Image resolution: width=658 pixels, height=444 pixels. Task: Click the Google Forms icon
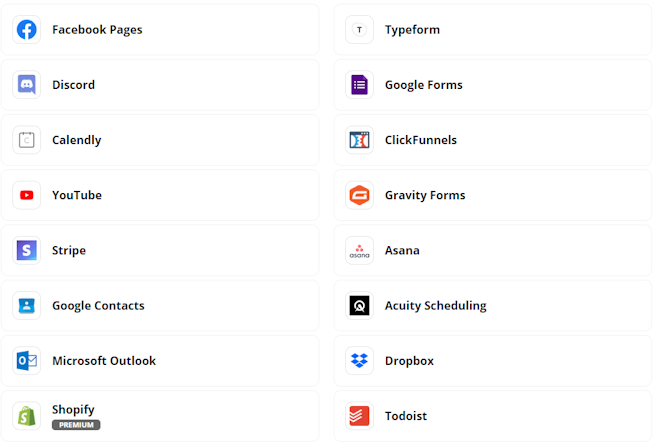point(359,85)
